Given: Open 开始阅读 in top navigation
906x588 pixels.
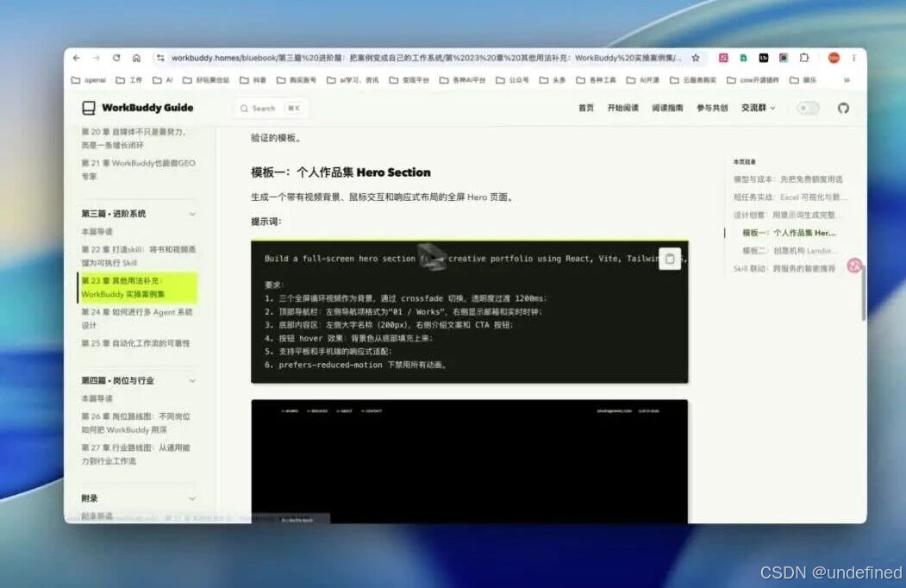Looking at the screenshot, I should 623,108.
